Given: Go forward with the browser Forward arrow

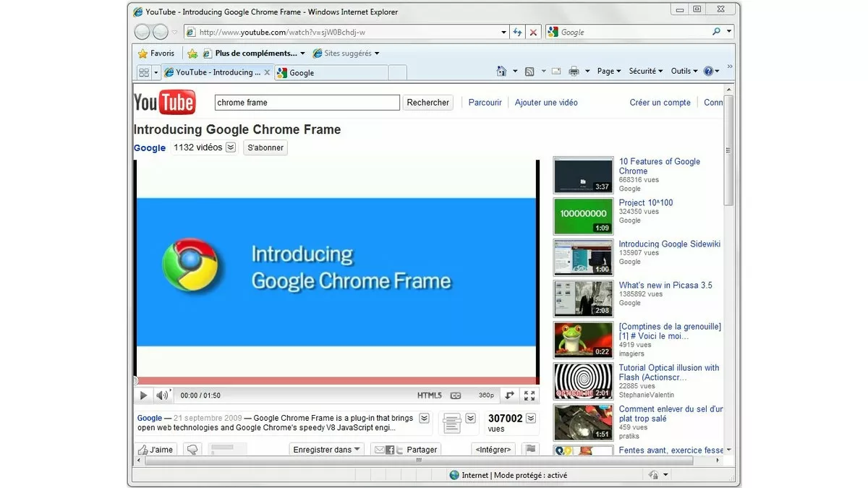Looking at the screenshot, I should [x=160, y=32].
